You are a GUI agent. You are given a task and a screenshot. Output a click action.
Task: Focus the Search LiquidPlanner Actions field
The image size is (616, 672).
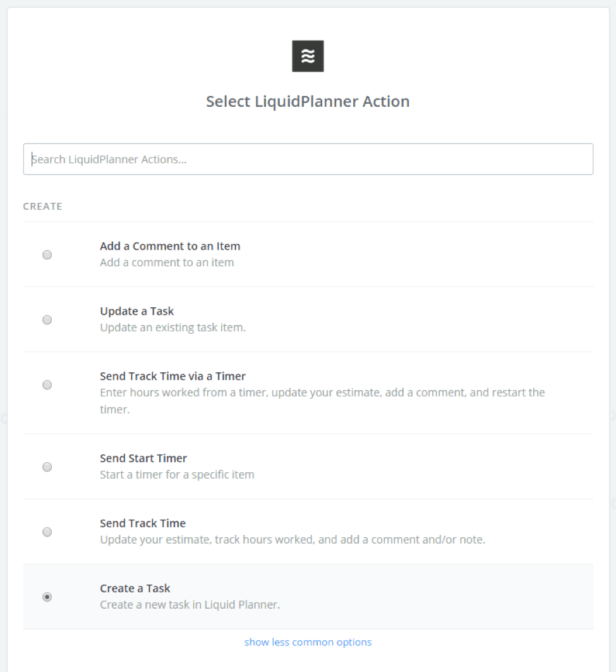[x=308, y=159]
